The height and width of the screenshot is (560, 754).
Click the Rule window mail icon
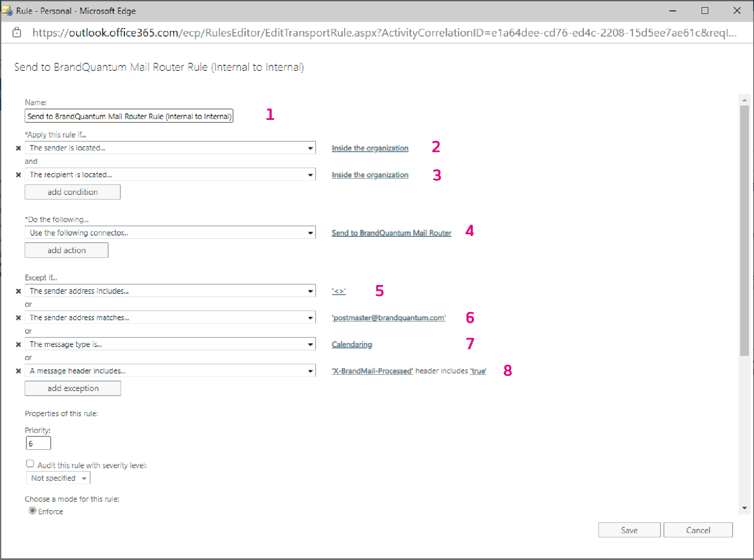coord(7,11)
